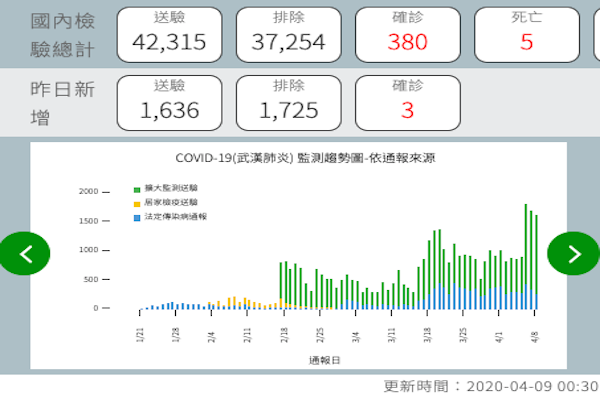Image resolution: width=600 pixels, height=400 pixels.
Task: Click the blue 法定傳染病通報 legend swatch
Action: pos(136,216)
